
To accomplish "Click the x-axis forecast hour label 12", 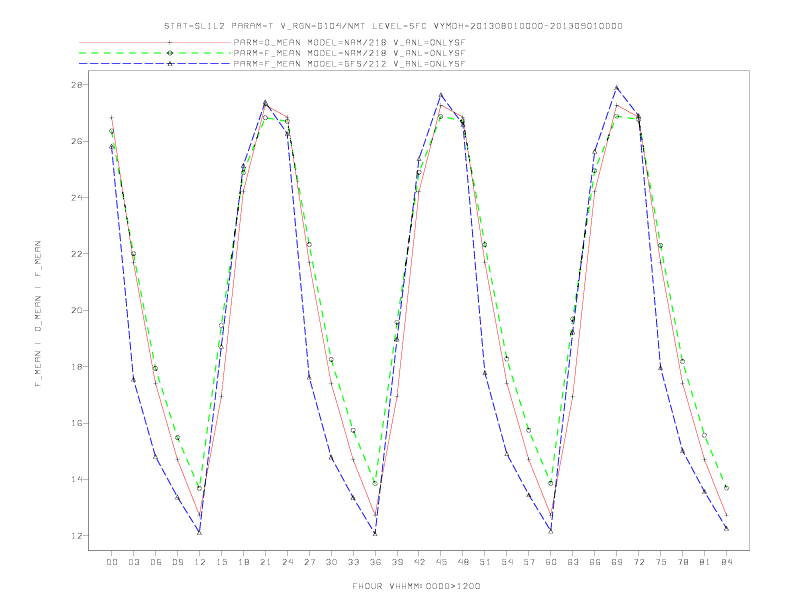I will pos(200,562).
